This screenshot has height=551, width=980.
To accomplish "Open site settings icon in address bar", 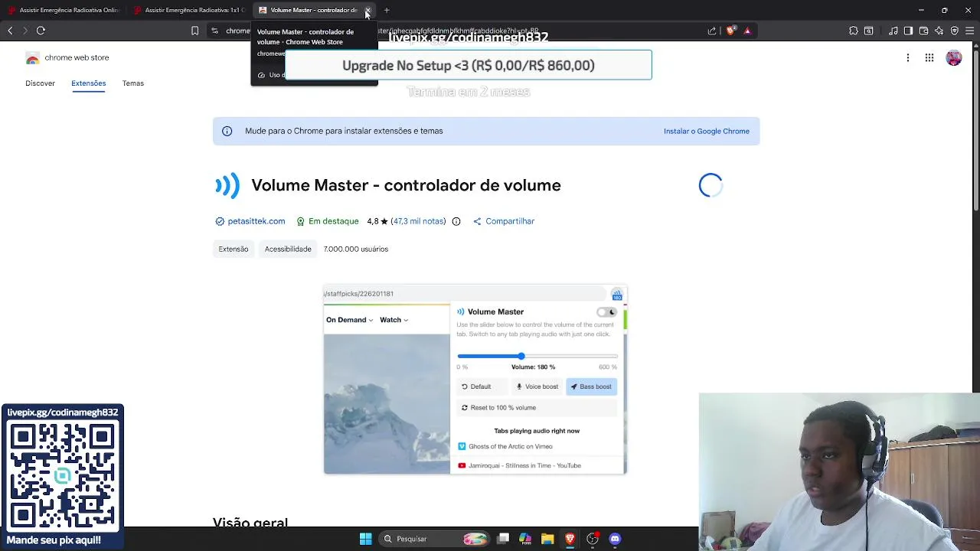I will tap(215, 31).
